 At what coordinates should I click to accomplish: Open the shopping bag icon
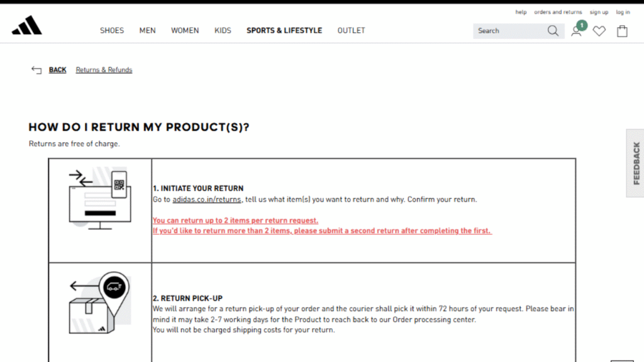click(622, 31)
